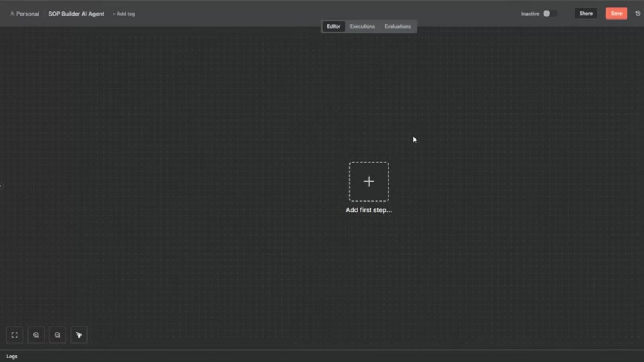Select the tidy up wand icon
Viewport: 644px width, 362px height.
tap(79, 335)
